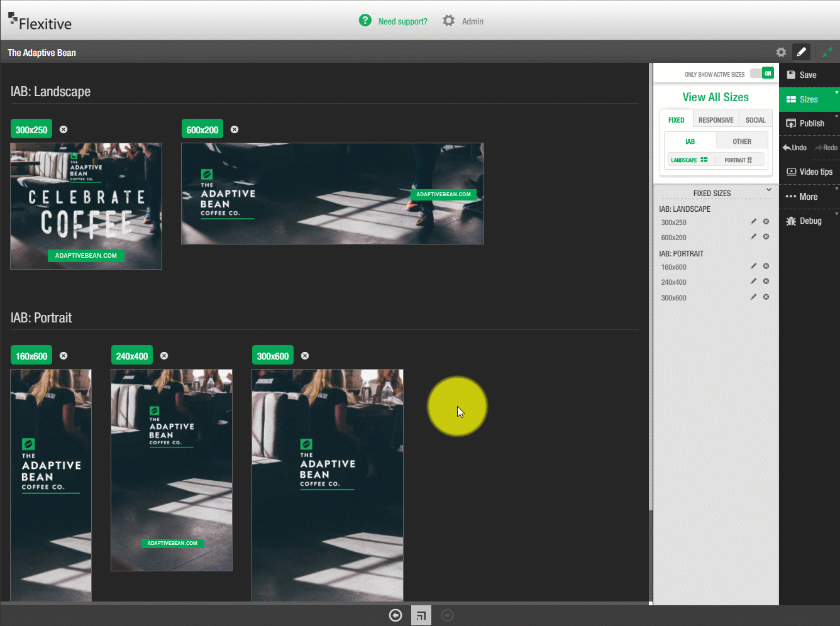Edit the 300x600 size in list
Viewport: 840px width, 626px height.
point(753,297)
